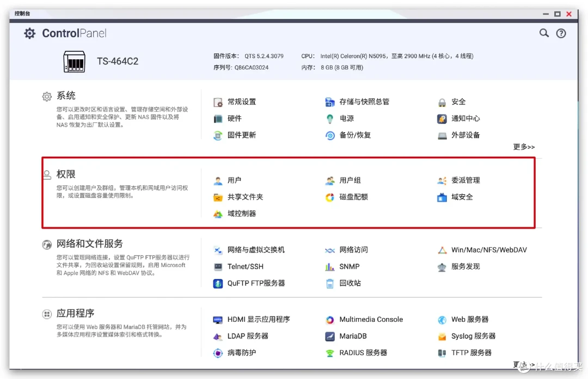This screenshot has height=379, width=588.
Task: Click the ControlPanel gear icon
Action: click(29, 33)
